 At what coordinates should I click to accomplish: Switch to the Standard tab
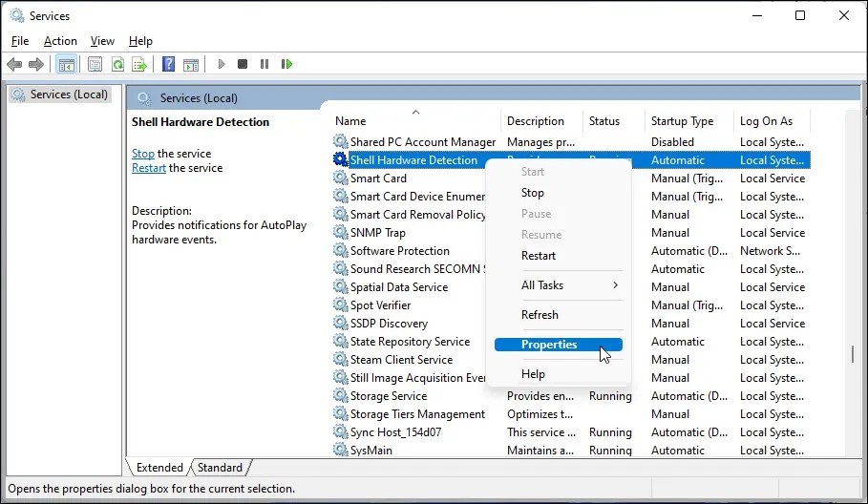point(220,468)
